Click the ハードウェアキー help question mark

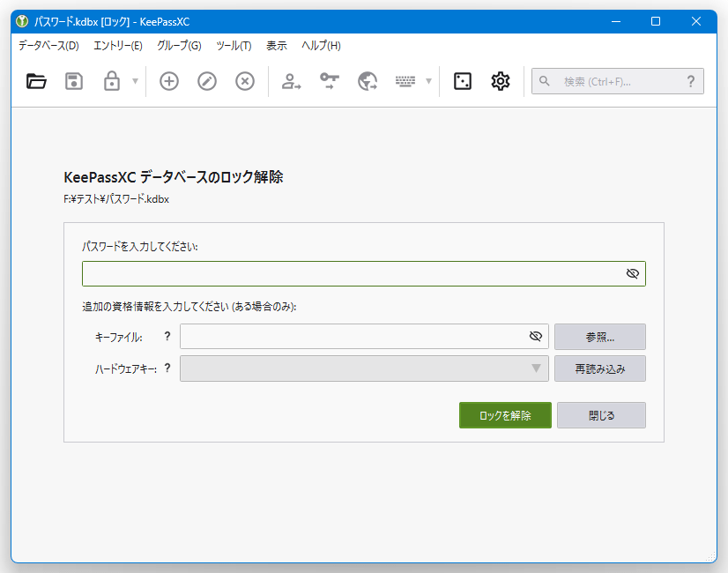[167, 368]
